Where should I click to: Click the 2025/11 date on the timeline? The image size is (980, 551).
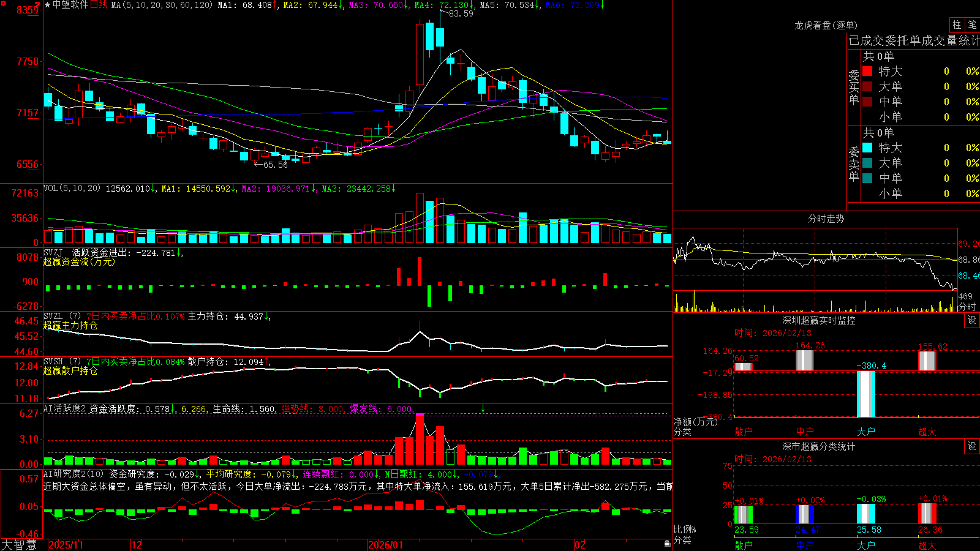click(x=66, y=545)
